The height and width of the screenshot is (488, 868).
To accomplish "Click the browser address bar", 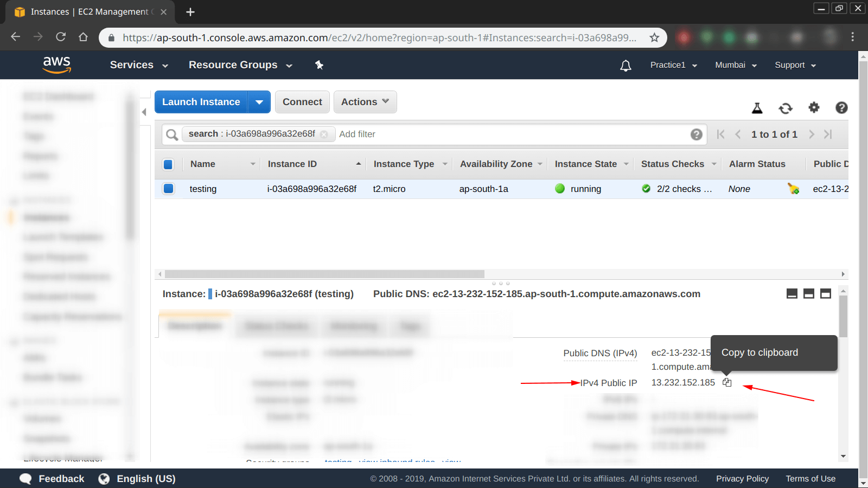I will tap(380, 37).
